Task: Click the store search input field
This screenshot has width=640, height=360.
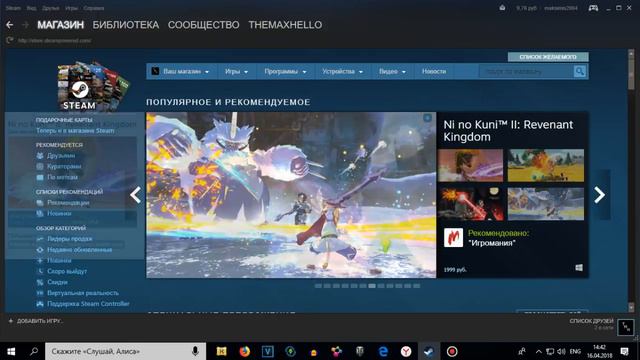Action: [x=527, y=71]
